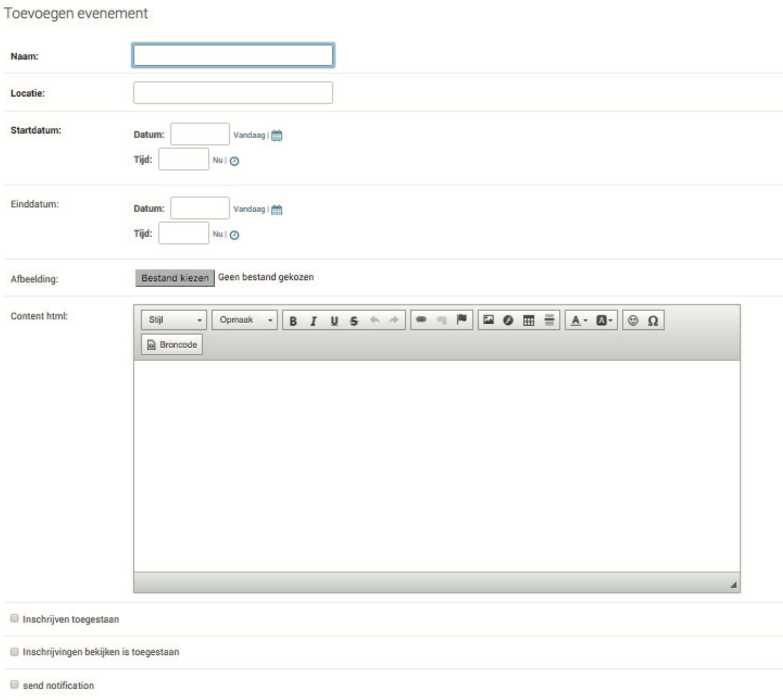Tick the send notification checkbox
This screenshot has width=783, height=700.
(x=15, y=685)
